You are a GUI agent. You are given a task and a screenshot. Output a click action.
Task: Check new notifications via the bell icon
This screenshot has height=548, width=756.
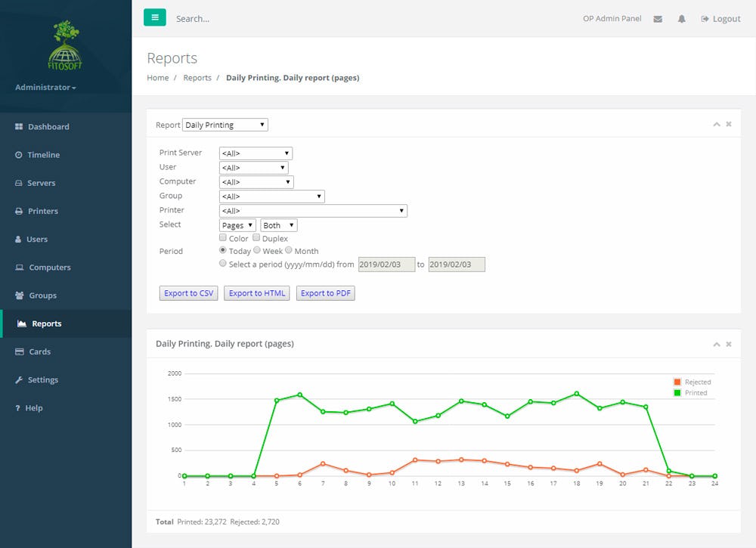(x=681, y=18)
